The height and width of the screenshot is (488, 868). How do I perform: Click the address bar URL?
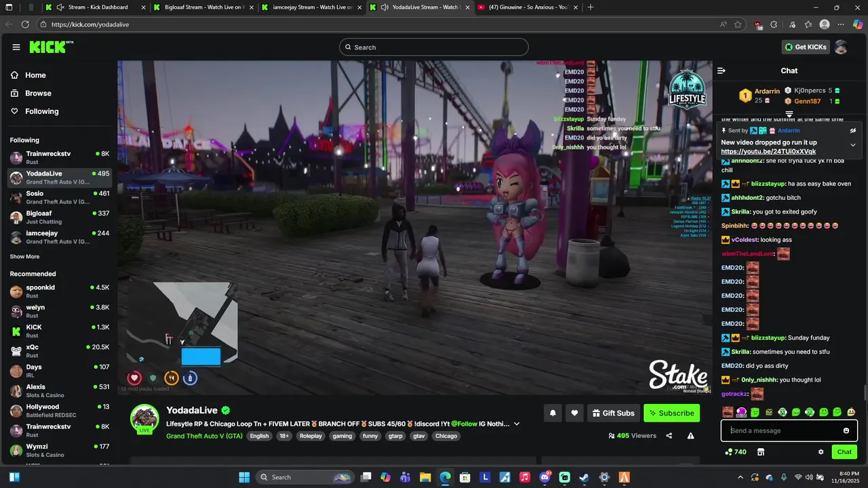click(x=90, y=24)
